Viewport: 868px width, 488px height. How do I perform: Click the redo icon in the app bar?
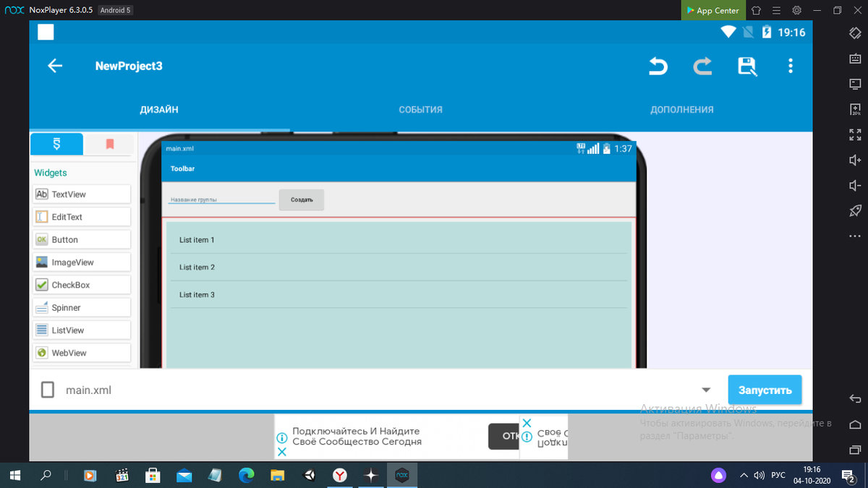point(702,67)
